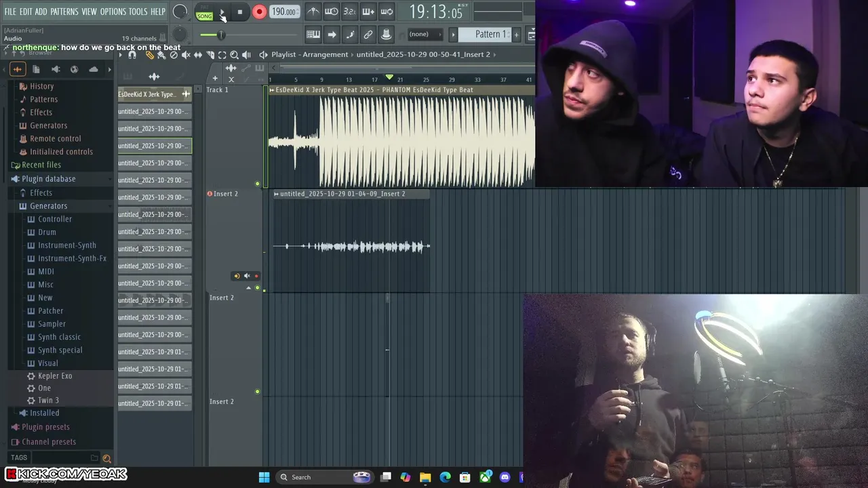868x488 pixels.
Task: Toggle the 3-2-1 countdown before recording
Action: point(350,12)
